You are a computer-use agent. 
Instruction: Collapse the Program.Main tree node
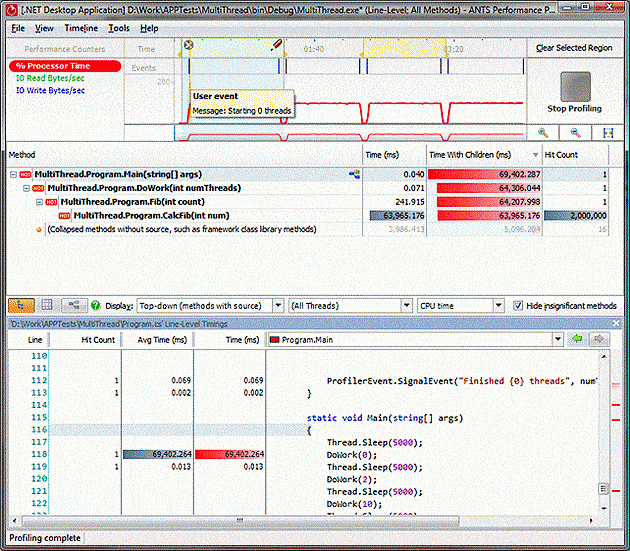pos(13,174)
